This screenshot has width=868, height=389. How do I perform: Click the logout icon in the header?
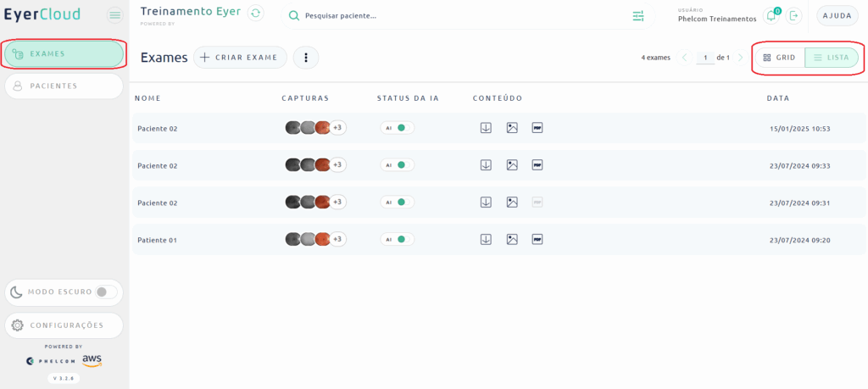794,15
